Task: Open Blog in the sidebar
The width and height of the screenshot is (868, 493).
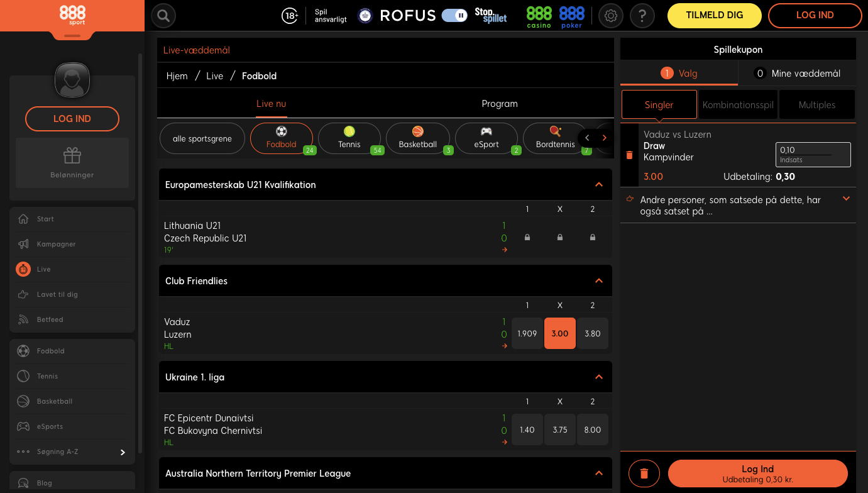Action: pyautogui.click(x=72, y=483)
